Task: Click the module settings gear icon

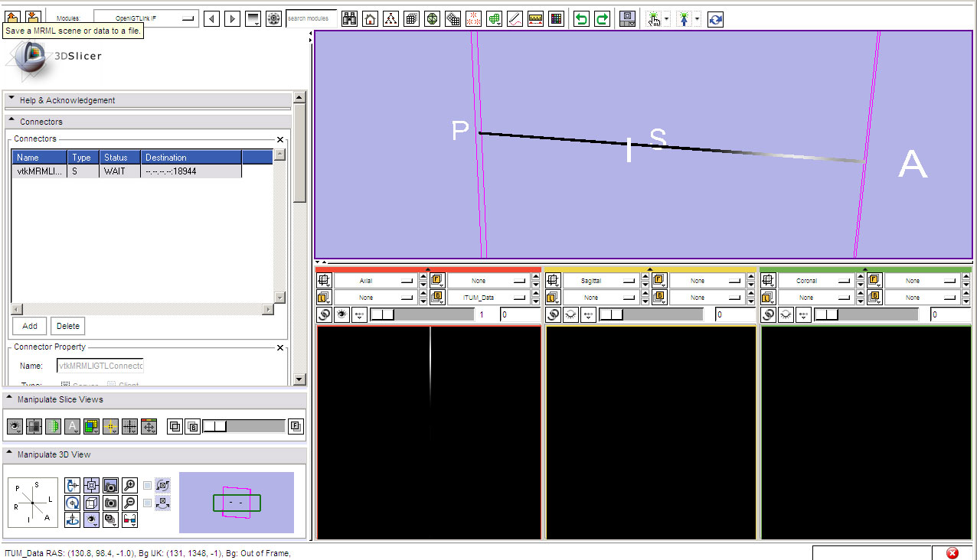Action: click(273, 19)
